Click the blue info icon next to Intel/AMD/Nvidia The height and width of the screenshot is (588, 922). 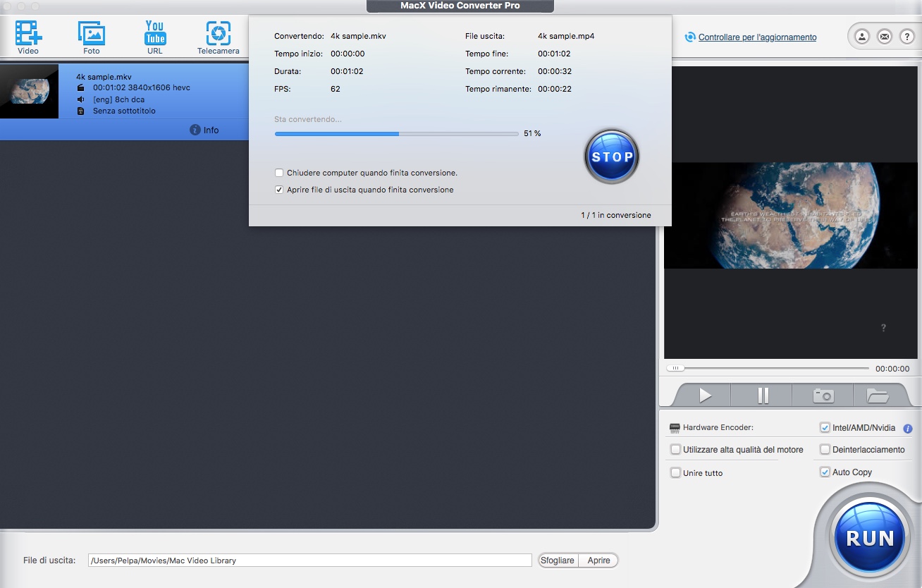point(908,428)
